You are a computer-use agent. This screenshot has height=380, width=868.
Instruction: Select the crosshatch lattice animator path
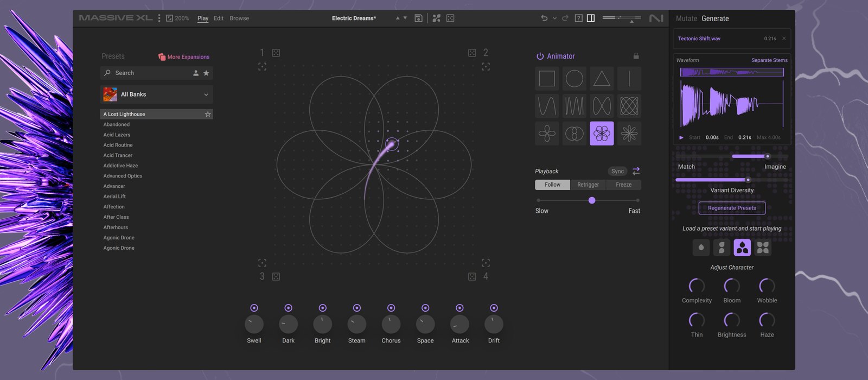tap(629, 106)
